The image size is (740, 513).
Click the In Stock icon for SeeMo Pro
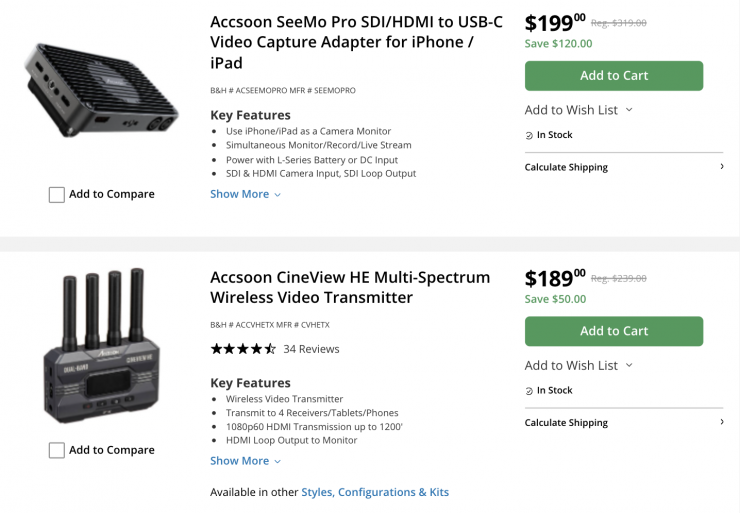pyautogui.click(x=530, y=136)
